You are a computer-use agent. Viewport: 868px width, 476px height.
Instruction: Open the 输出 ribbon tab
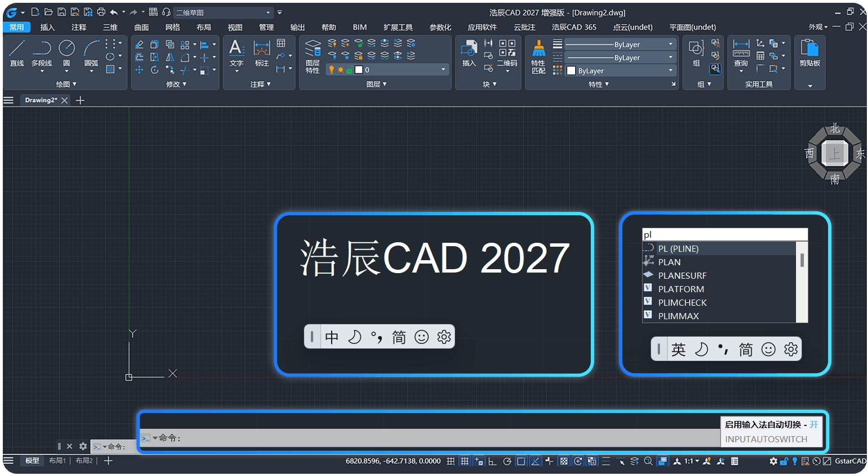pos(297,27)
